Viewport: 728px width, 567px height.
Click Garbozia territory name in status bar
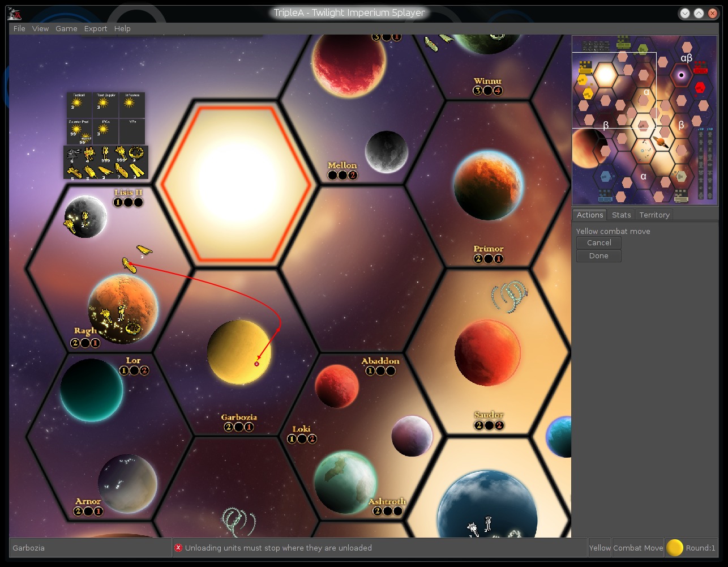(x=29, y=548)
